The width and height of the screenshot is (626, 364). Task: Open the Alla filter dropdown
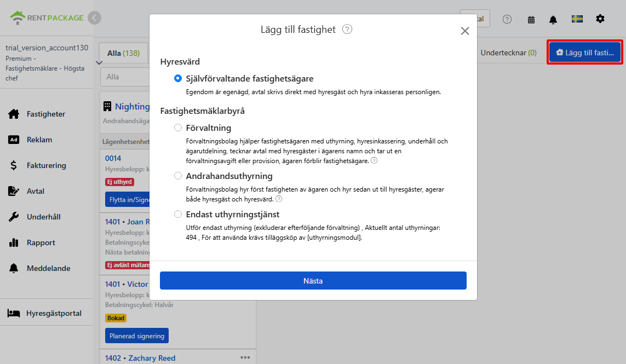click(125, 77)
